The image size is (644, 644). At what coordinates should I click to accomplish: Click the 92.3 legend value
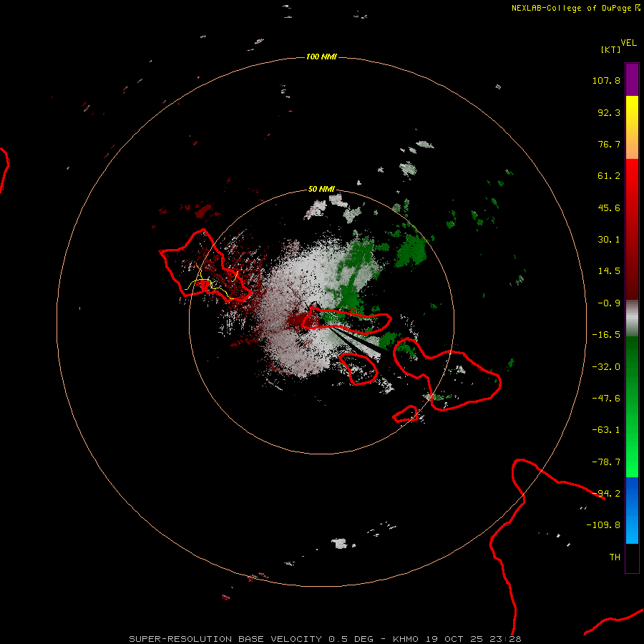point(609,112)
